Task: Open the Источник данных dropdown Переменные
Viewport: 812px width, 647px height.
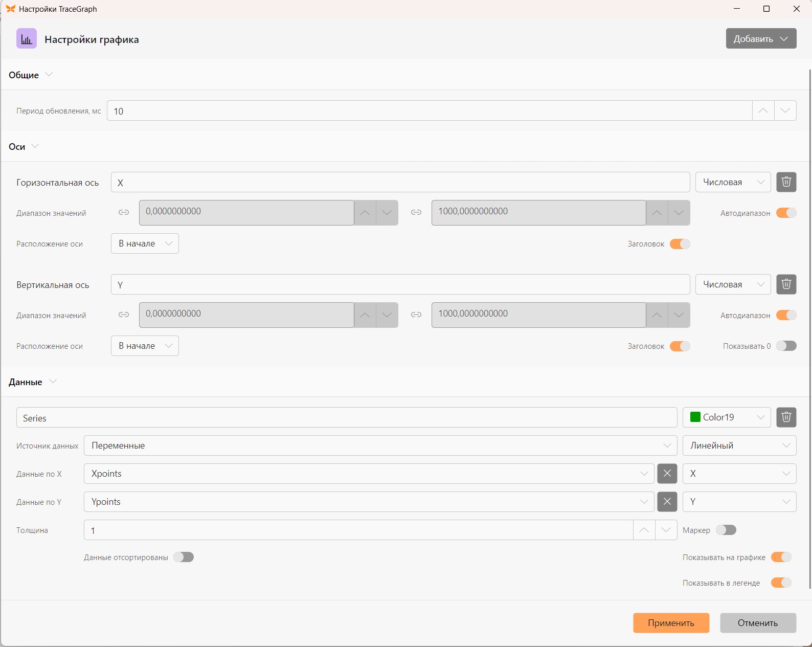Action: pos(380,445)
